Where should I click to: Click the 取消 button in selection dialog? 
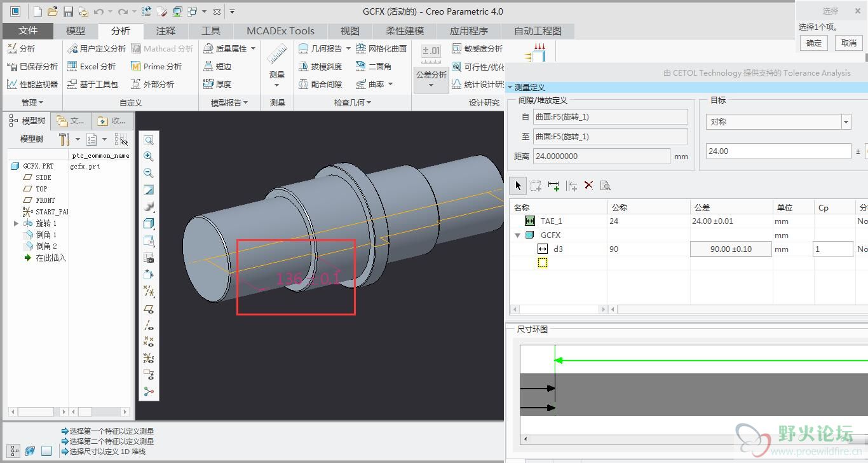(848, 43)
